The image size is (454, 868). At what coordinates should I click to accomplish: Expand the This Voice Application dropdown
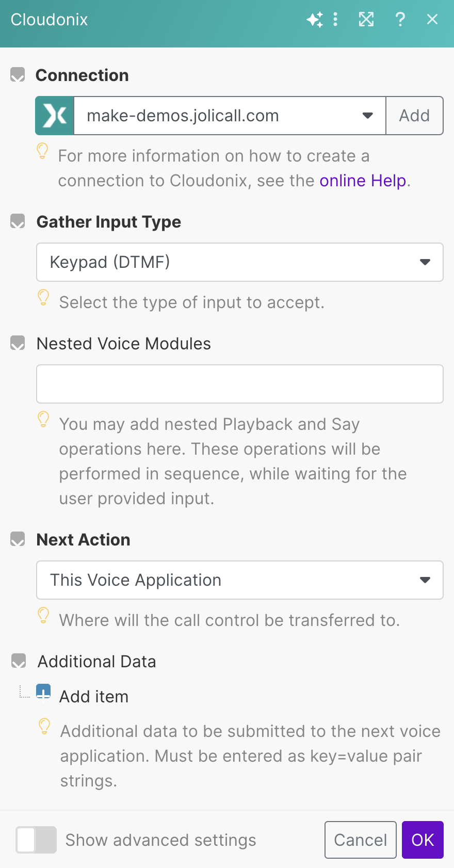pyautogui.click(x=240, y=580)
